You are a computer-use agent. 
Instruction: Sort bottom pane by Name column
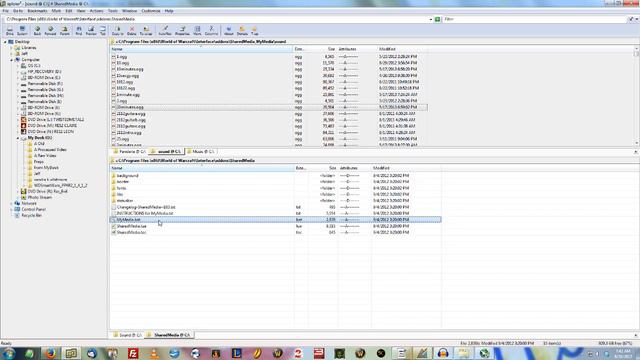[x=202, y=168]
